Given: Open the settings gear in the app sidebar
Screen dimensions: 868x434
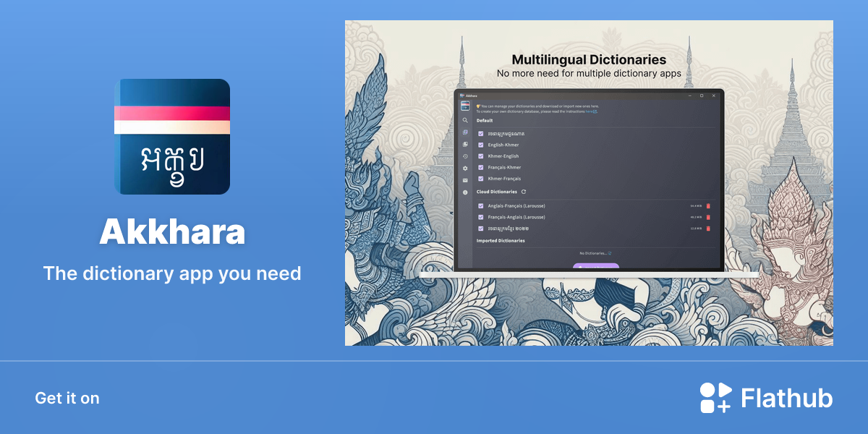Looking at the screenshot, I should coord(465,168).
